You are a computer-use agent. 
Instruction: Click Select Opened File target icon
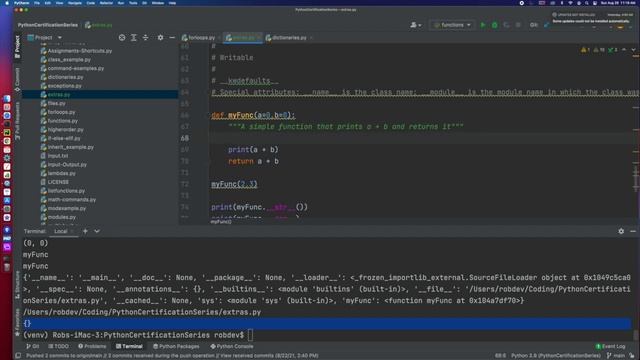[x=122, y=38]
